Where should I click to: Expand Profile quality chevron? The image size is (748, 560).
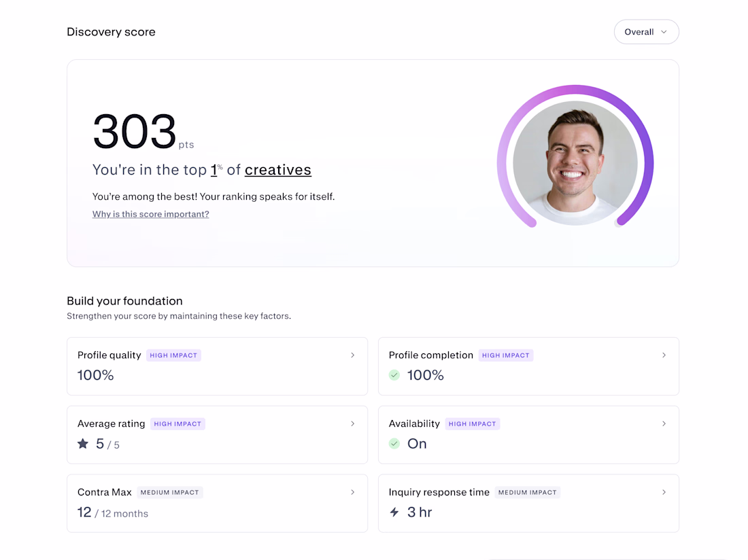click(352, 355)
